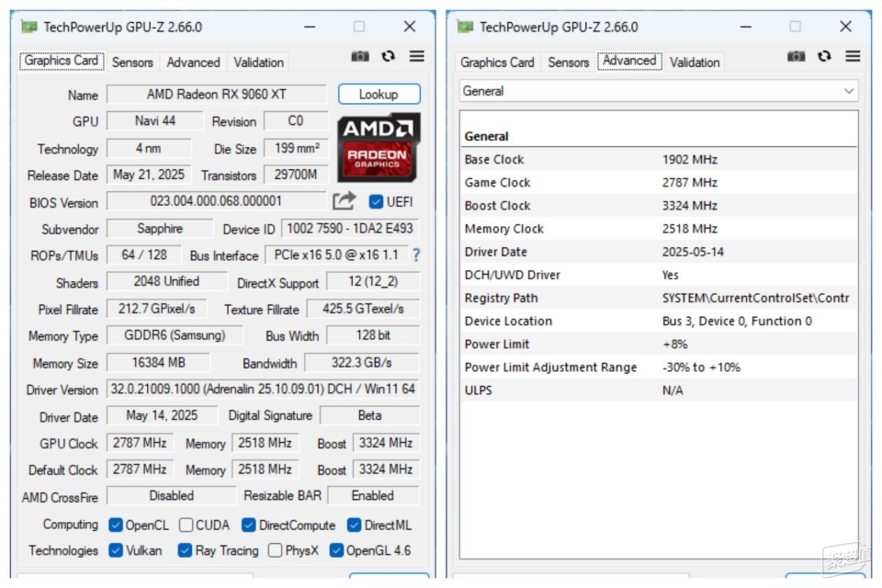Select Graphics Card tab in right window
Image resolution: width=882 pixels, height=588 pixels.
[x=497, y=62]
